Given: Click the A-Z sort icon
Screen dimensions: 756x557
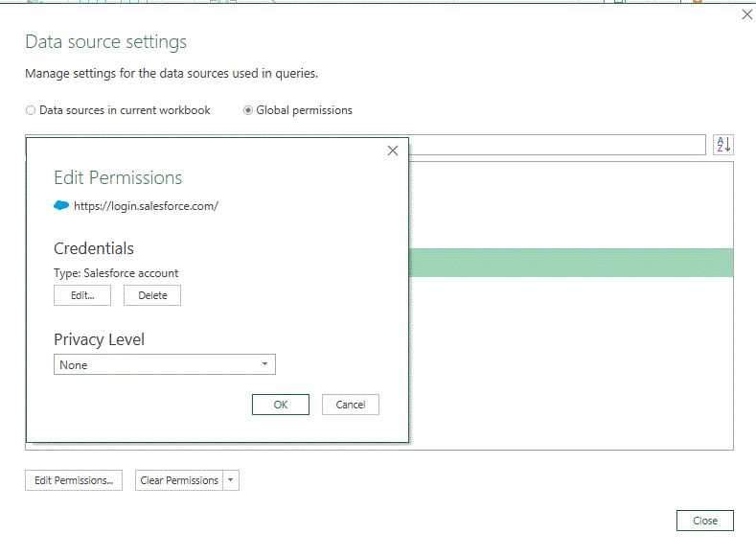Looking at the screenshot, I should (x=723, y=145).
